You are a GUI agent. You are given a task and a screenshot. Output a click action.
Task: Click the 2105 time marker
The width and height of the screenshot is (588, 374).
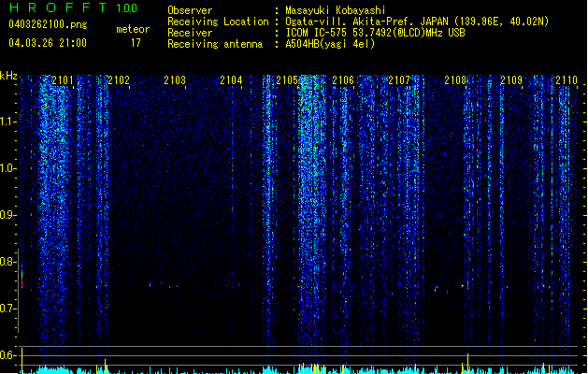coord(287,80)
